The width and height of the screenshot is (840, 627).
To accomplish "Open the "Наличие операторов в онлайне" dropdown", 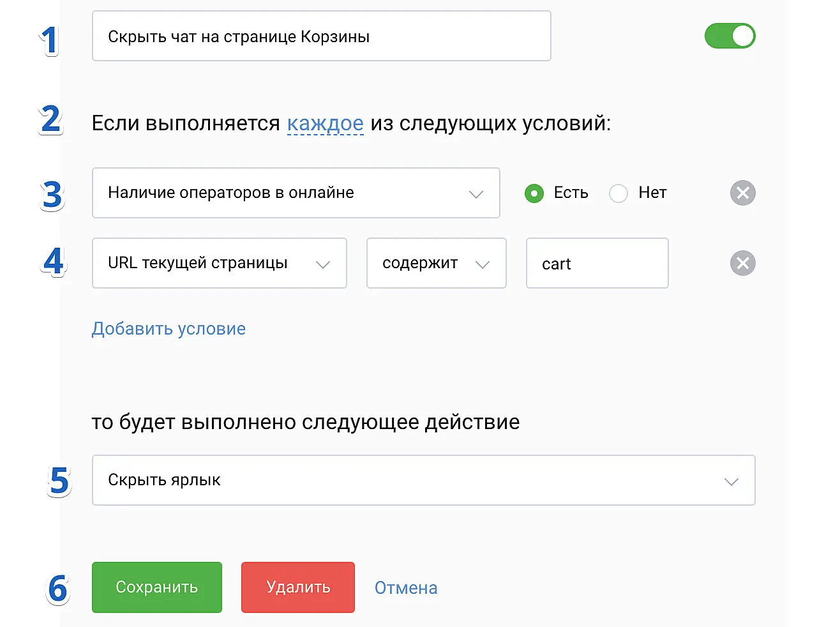I will click(x=296, y=193).
